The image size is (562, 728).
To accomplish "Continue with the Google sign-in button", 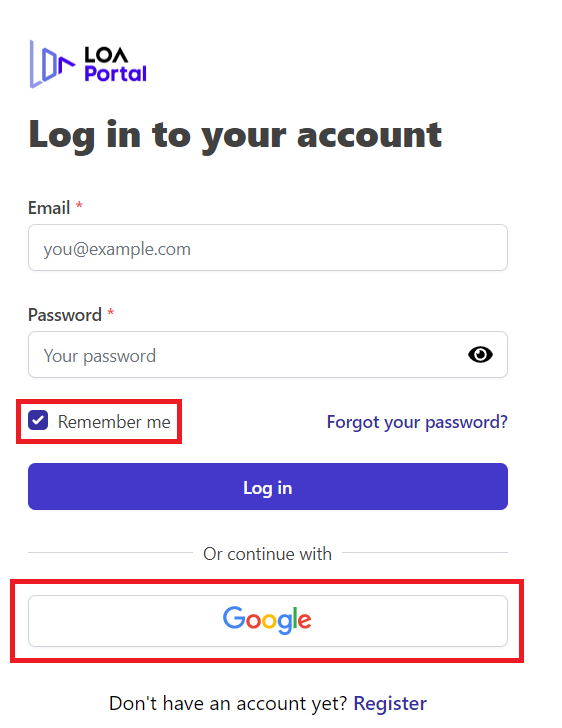I will tap(268, 621).
